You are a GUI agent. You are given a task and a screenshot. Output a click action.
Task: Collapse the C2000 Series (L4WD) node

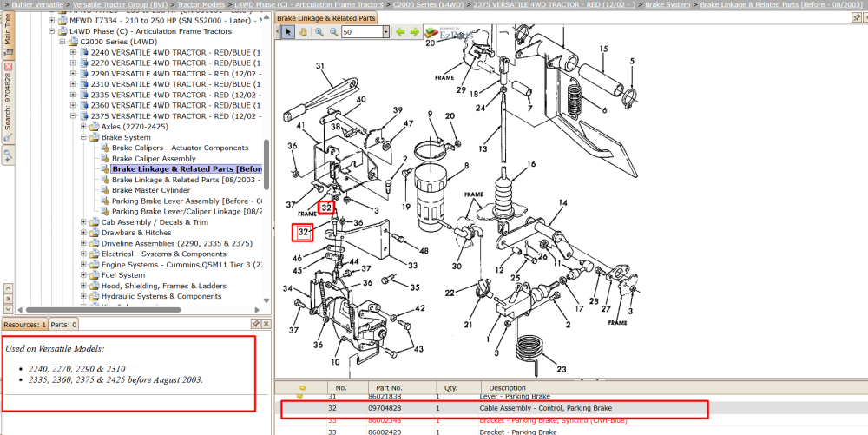(62, 42)
